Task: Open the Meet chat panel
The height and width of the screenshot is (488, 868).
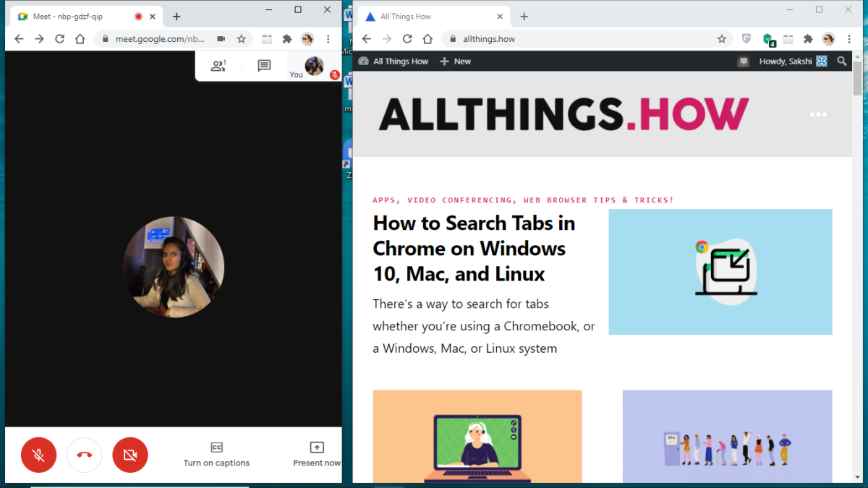Action: 264,66
